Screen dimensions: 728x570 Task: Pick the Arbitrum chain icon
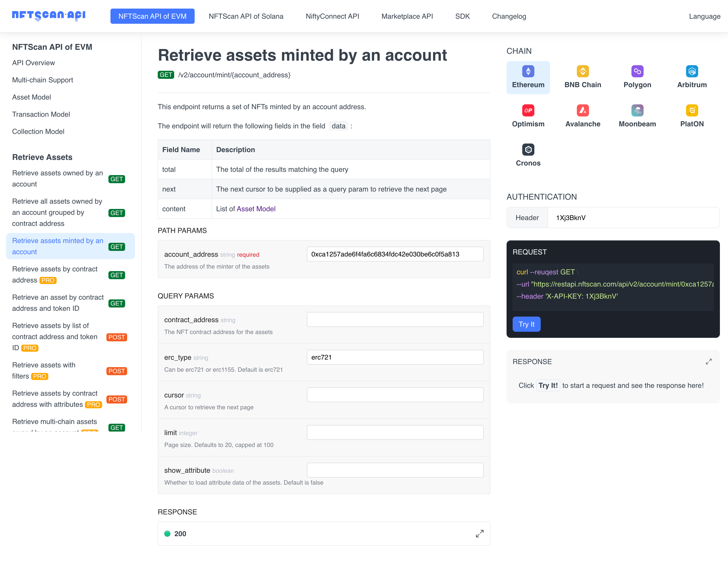[692, 72]
